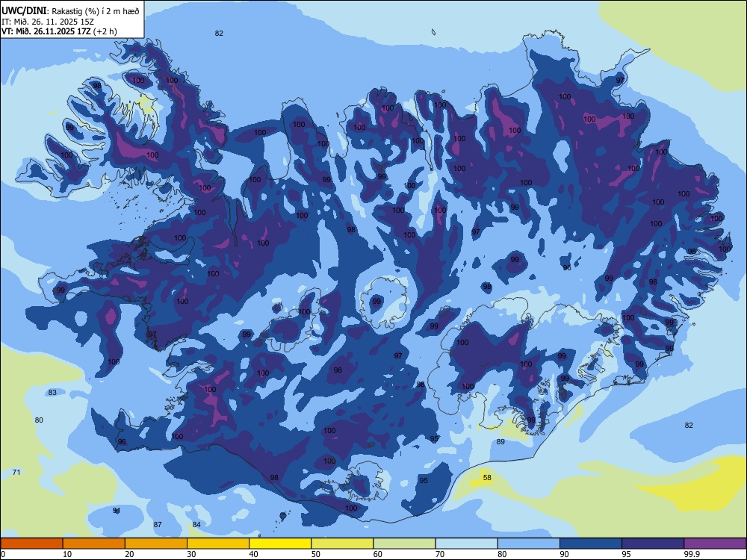Click the medium blue 90–95 legend swatch
This screenshot has width=747, height=560.
coord(591,544)
